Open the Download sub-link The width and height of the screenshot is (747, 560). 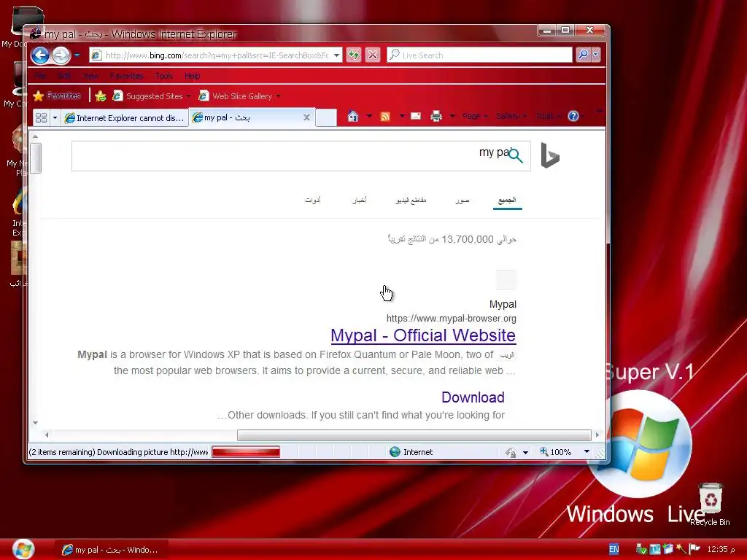473,397
